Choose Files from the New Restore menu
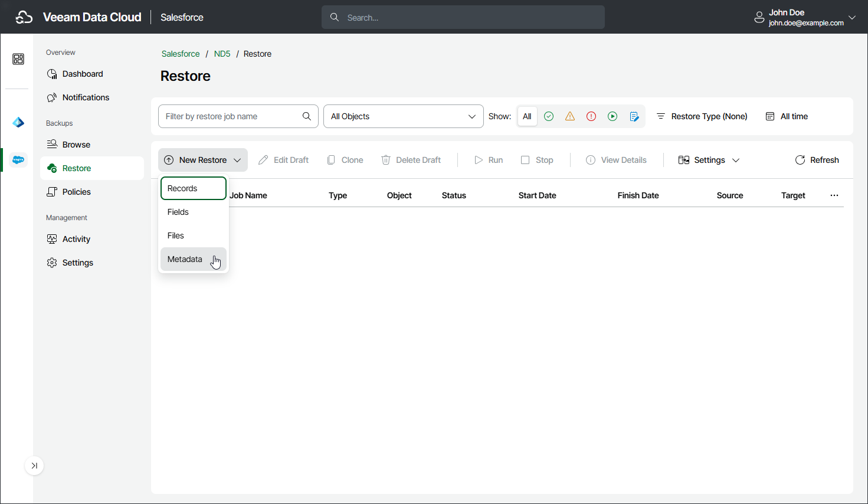Image resolution: width=868 pixels, height=504 pixels. coord(194,235)
